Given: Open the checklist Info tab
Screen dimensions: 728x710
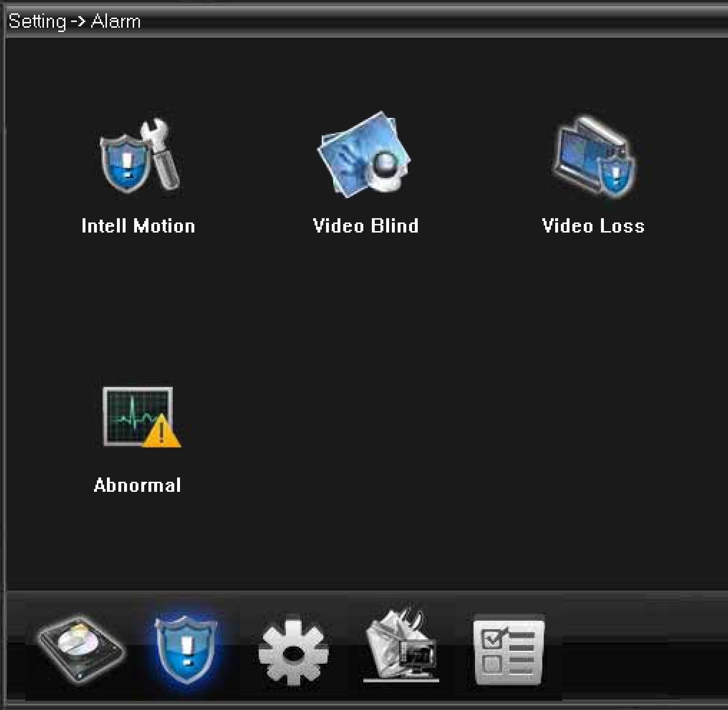Looking at the screenshot, I should click(509, 649).
